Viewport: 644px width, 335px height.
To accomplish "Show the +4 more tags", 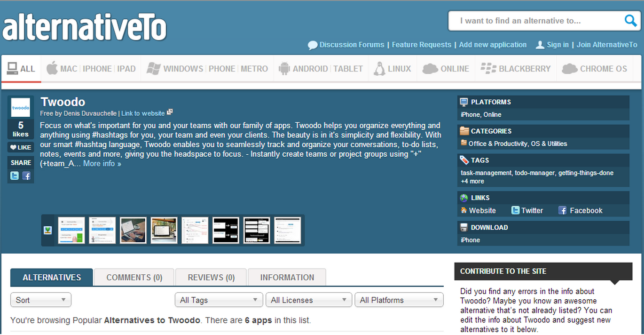I will 472,181.
